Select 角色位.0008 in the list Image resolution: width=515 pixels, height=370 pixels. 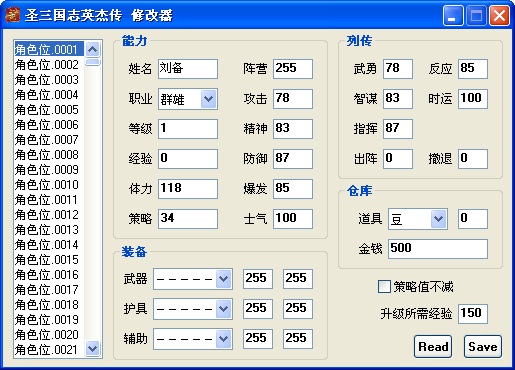[49, 155]
